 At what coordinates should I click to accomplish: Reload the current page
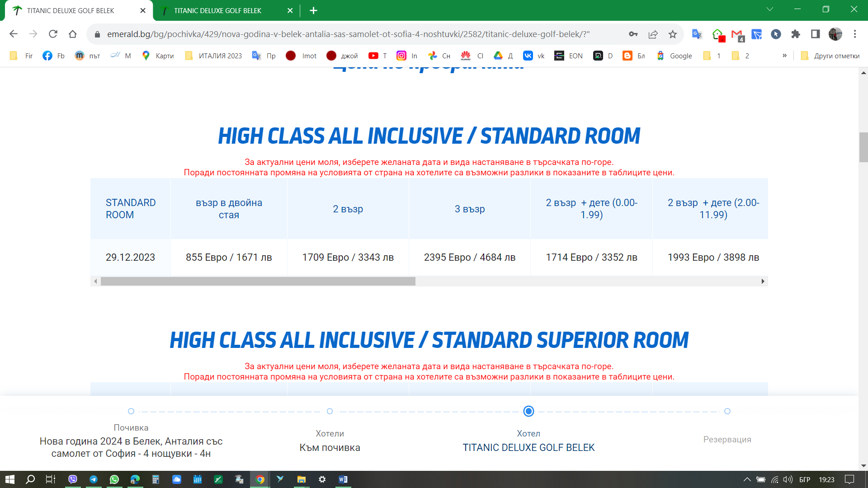pos(53,34)
